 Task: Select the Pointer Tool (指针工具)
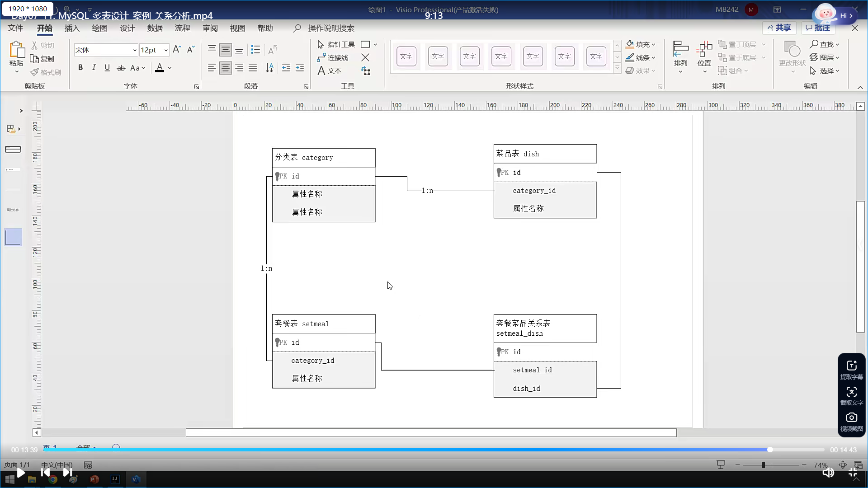(x=336, y=44)
